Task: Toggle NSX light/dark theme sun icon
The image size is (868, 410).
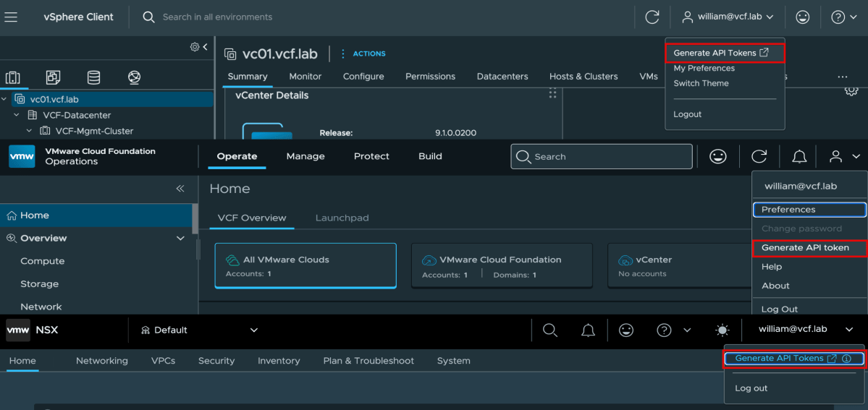Action: [x=722, y=330]
